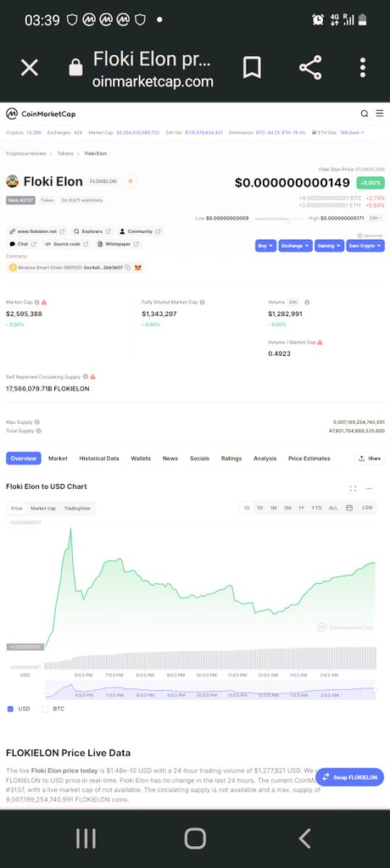The width and height of the screenshot is (390, 868).
Task: Tap Self Reported Circulating Supply warning icon
Action: [93, 376]
